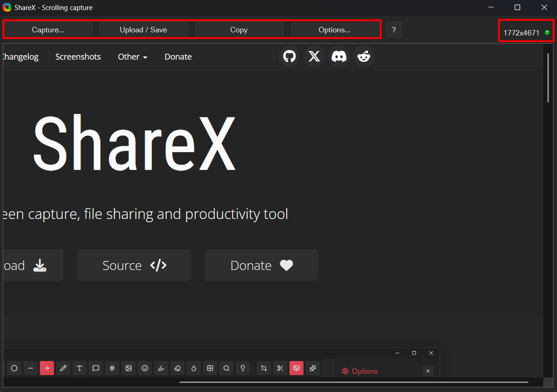Select the eraser tool
The image size is (557, 392).
178,368
